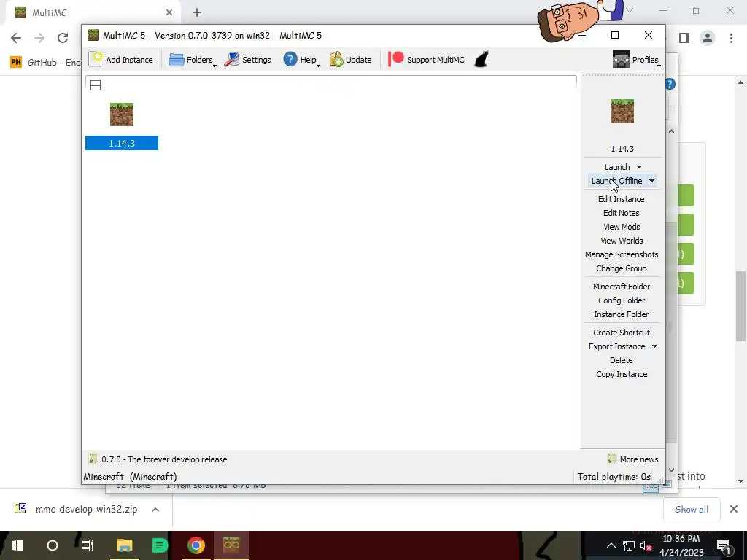Click Change Group
The image size is (747, 560).
tap(622, 268)
